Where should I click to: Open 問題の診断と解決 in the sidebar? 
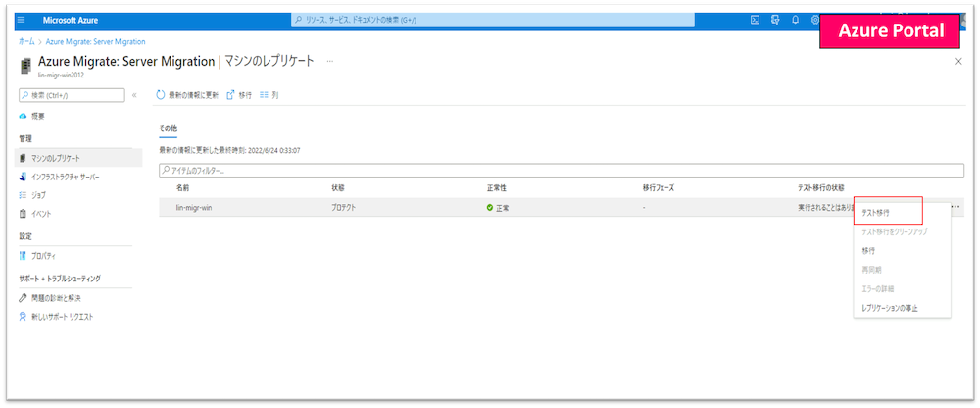56,298
